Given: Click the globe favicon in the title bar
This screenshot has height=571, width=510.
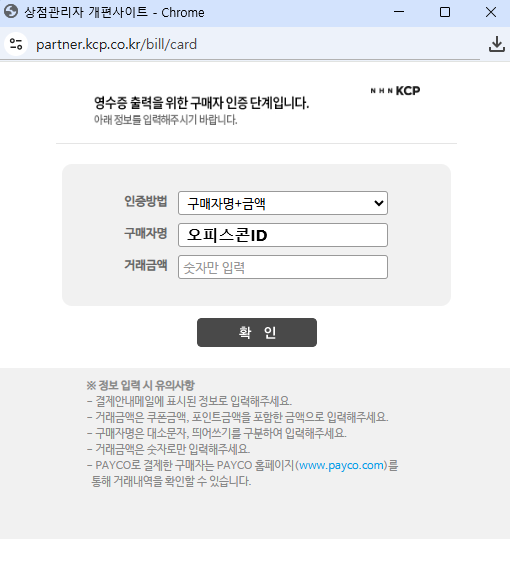Looking at the screenshot, I should (11, 12).
